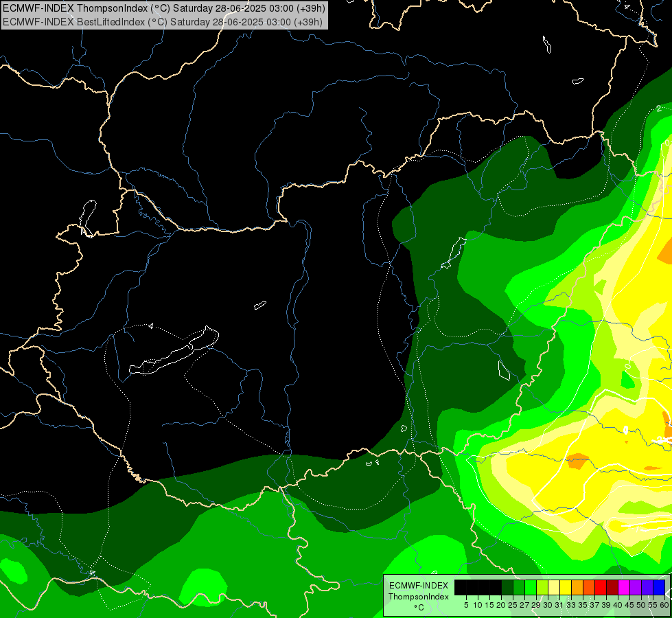Select the dark green 20-25 legend swatch
The height and width of the screenshot is (618, 672).
507,587
